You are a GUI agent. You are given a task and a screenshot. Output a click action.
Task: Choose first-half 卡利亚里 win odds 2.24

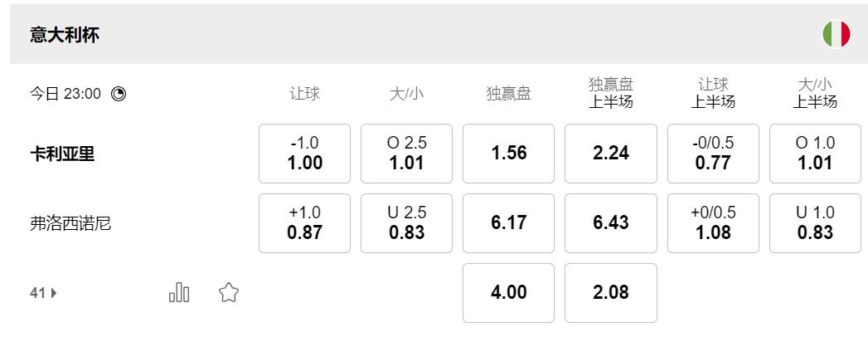(611, 154)
